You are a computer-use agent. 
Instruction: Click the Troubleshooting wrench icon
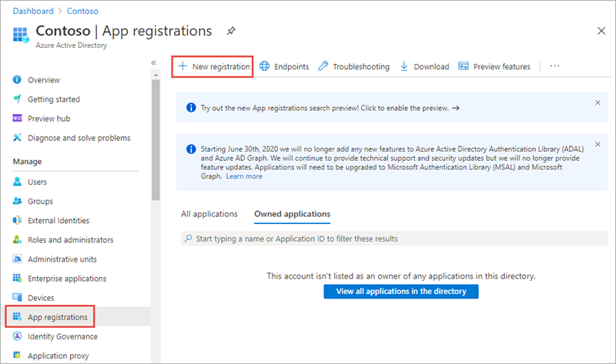pyautogui.click(x=323, y=66)
